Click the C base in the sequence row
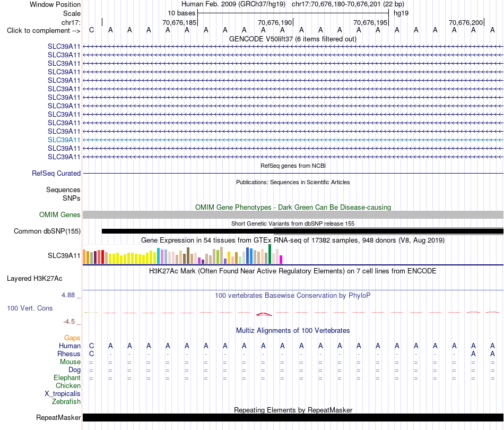This screenshot has height=430, width=504. [92, 30]
